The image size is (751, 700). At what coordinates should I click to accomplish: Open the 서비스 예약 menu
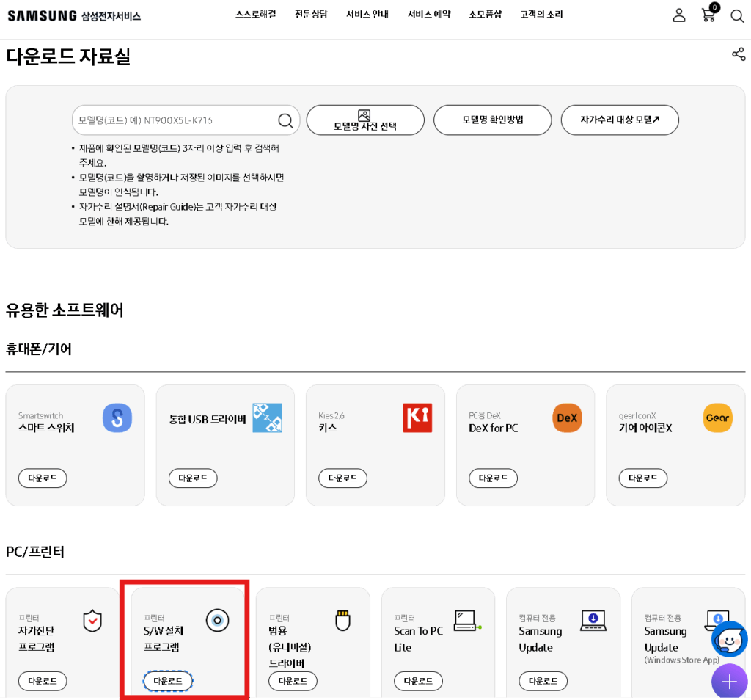pos(429,15)
